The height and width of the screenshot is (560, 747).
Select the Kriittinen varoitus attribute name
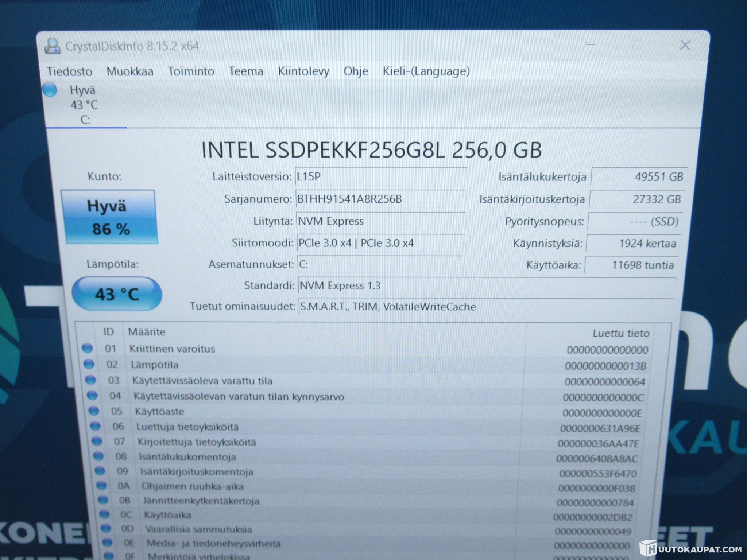pos(172,349)
